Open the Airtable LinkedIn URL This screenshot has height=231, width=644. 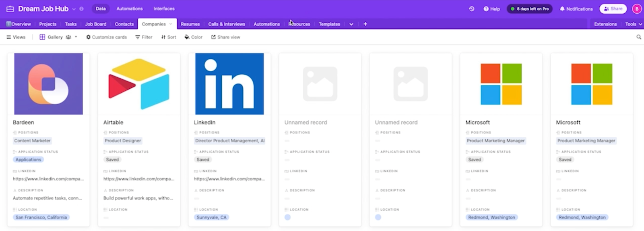[139, 179]
